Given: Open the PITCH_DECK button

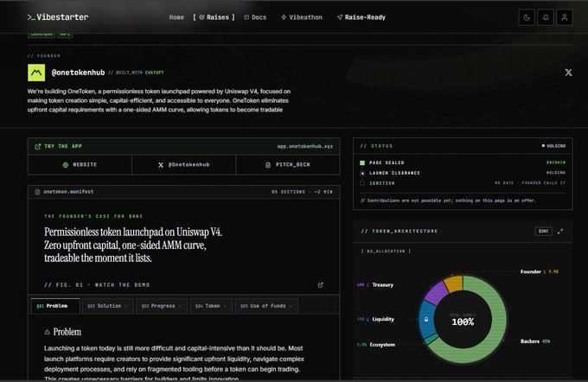Looking at the screenshot, I should coord(288,164).
